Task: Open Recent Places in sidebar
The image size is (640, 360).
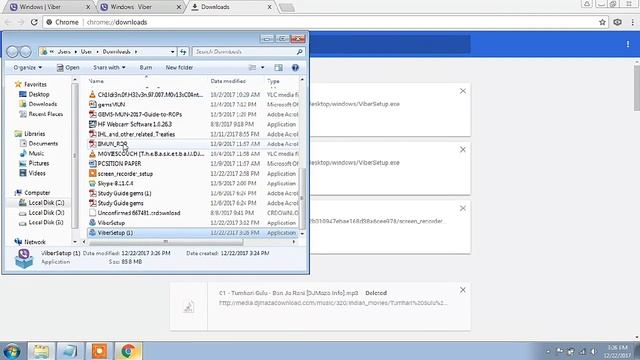Action: [46, 114]
